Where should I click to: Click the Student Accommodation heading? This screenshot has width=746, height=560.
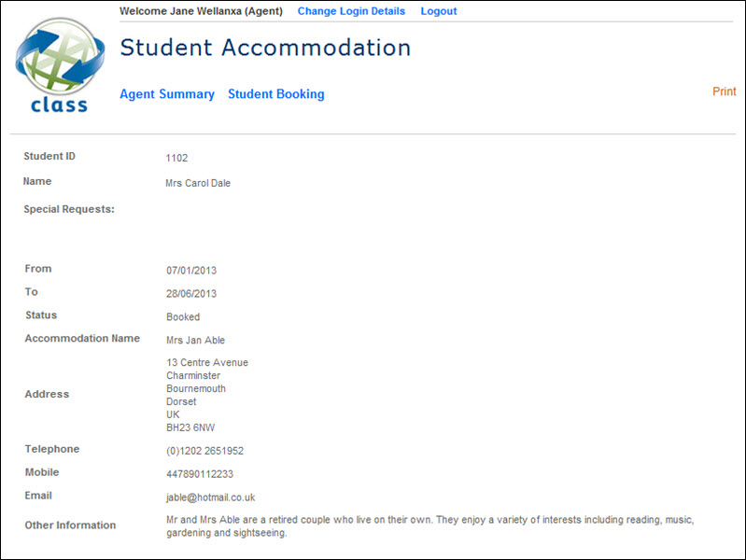[265, 48]
